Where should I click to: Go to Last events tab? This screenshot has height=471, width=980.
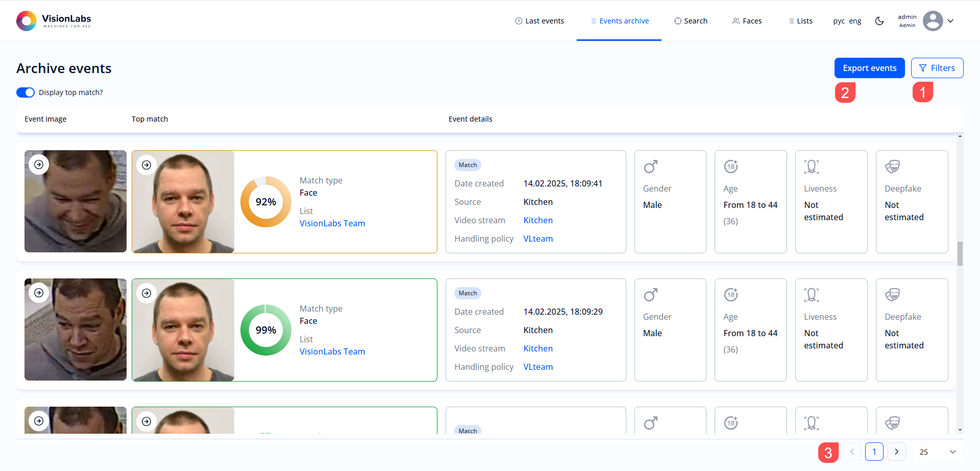540,21
